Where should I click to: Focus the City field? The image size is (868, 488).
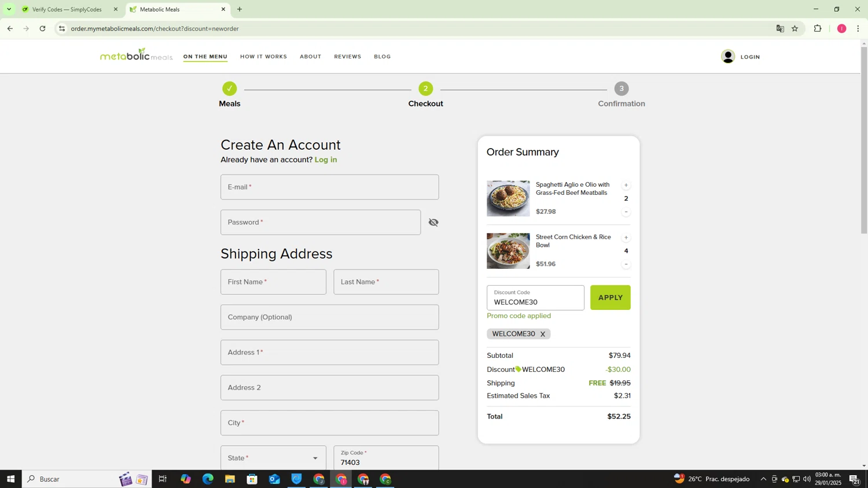pyautogui.click(x=329, y=423)
